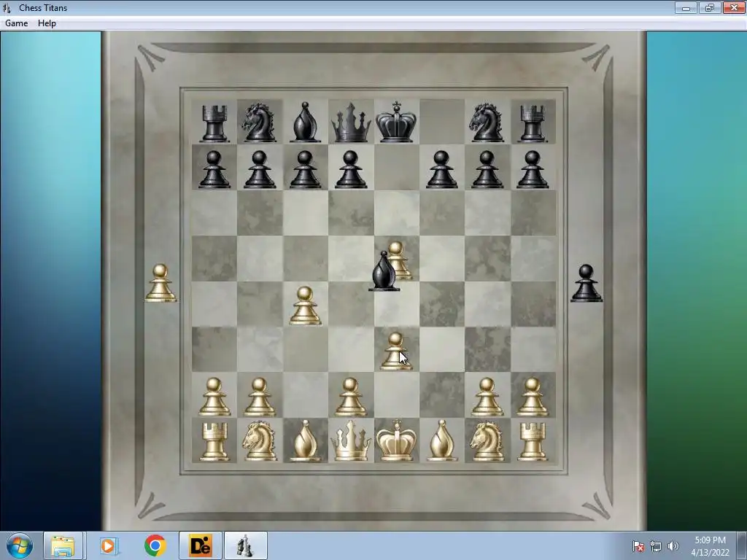
Task: Click the empty e7 square below black king
Action: [x=396, y=167]
